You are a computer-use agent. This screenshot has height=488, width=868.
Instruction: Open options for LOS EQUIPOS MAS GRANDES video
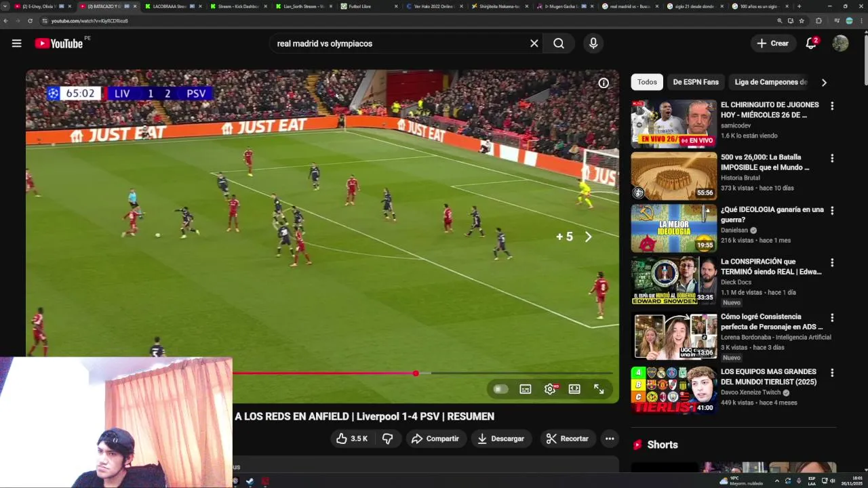[832, 373]
